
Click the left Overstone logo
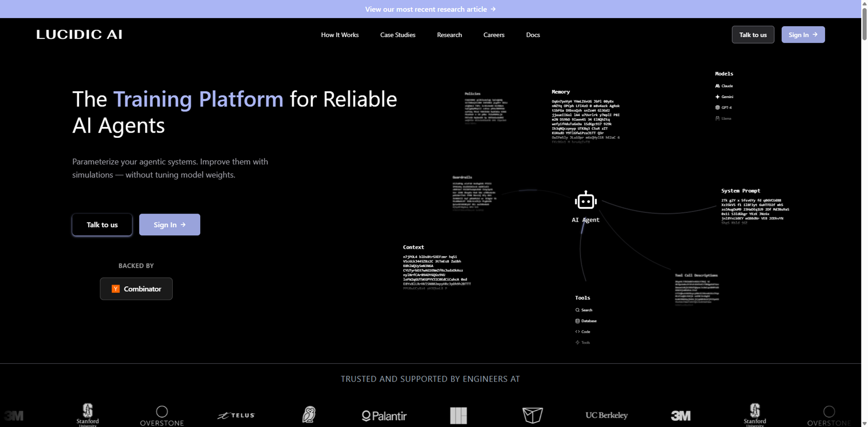click(x=162, y=416)
